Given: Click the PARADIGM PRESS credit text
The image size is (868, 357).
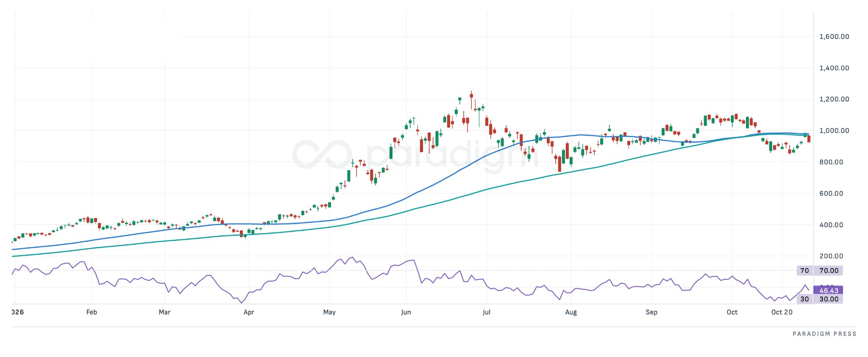Looking at the screenshot, I should 824,334.
